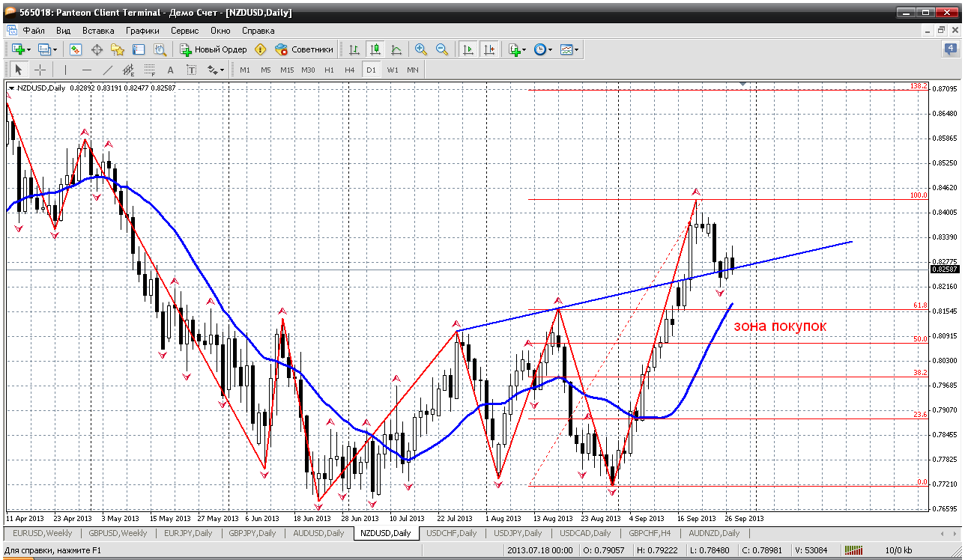Select the "зона покупок" text label
965x560 pixels.
(779, 326)
